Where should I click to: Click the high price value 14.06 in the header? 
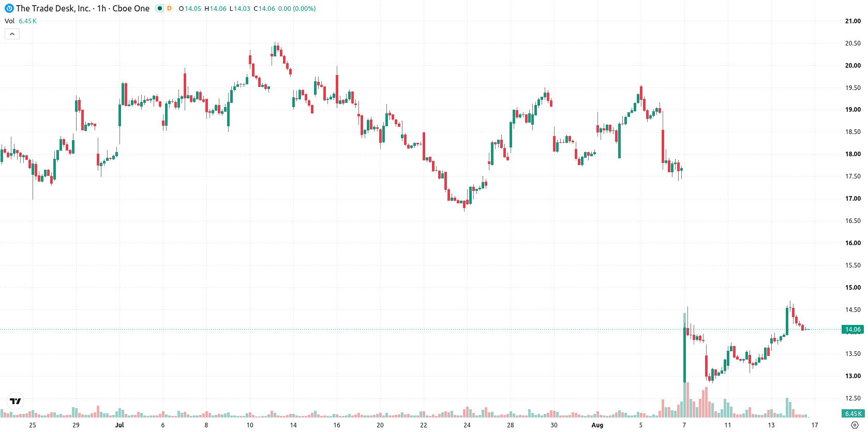[218, 9]
